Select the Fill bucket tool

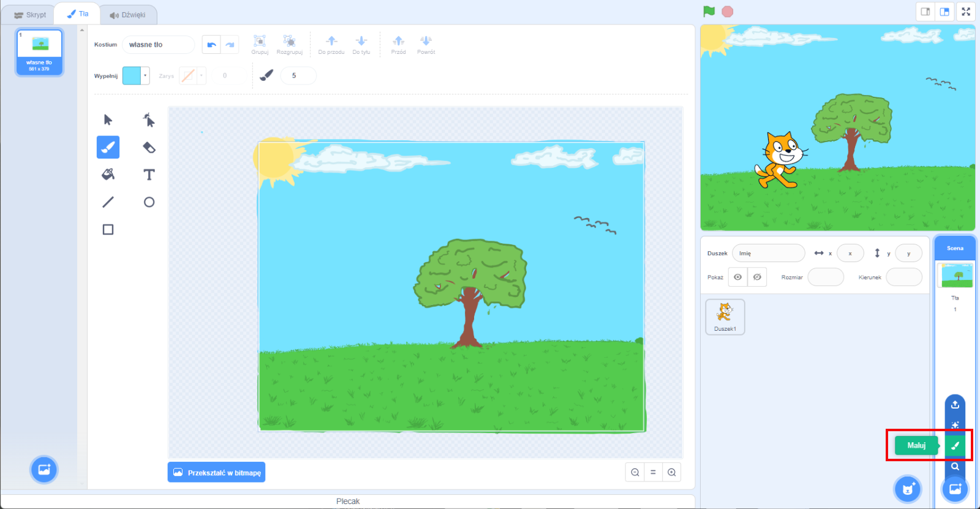pyautogui.click(x=108, y=175)
